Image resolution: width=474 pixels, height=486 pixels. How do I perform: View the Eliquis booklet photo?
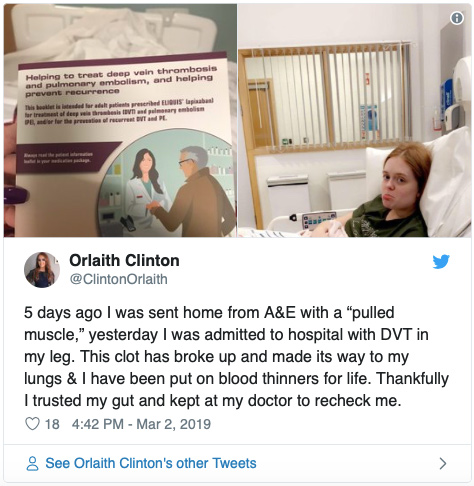[x=120, y=121]
